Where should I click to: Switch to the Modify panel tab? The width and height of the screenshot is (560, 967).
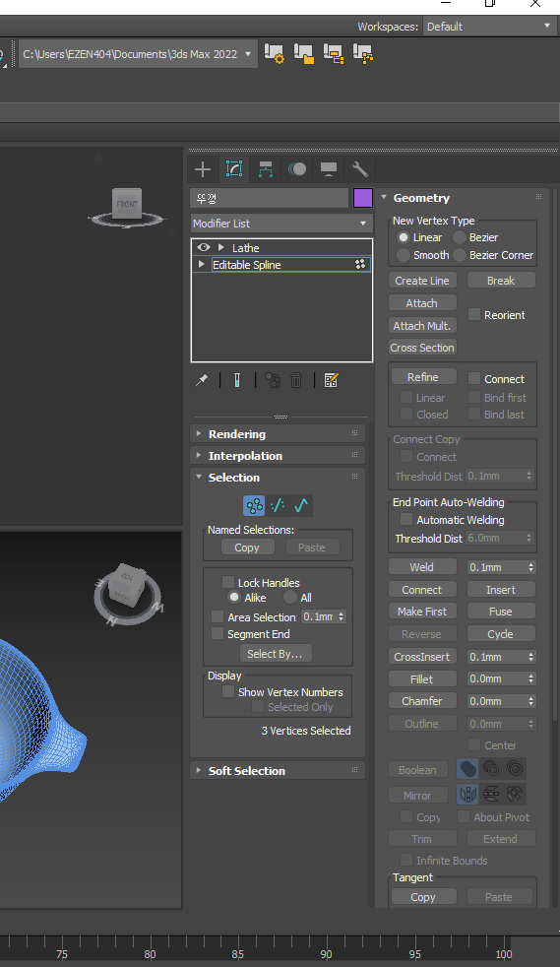tap(234, 169)
